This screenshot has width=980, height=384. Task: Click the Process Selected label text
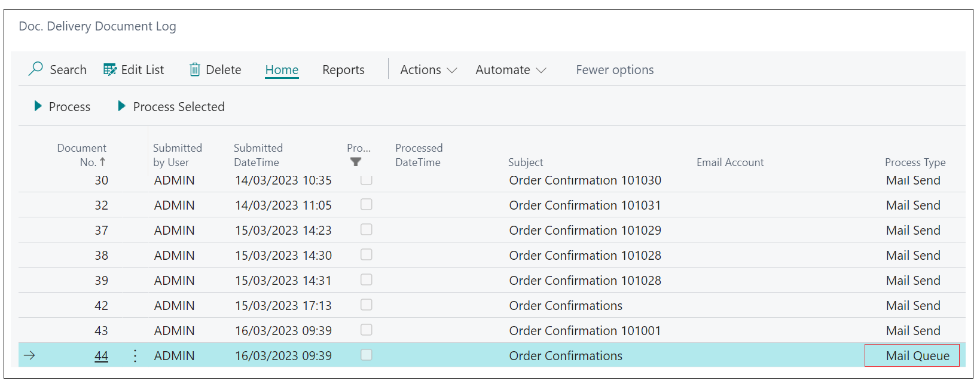(179, 107)
